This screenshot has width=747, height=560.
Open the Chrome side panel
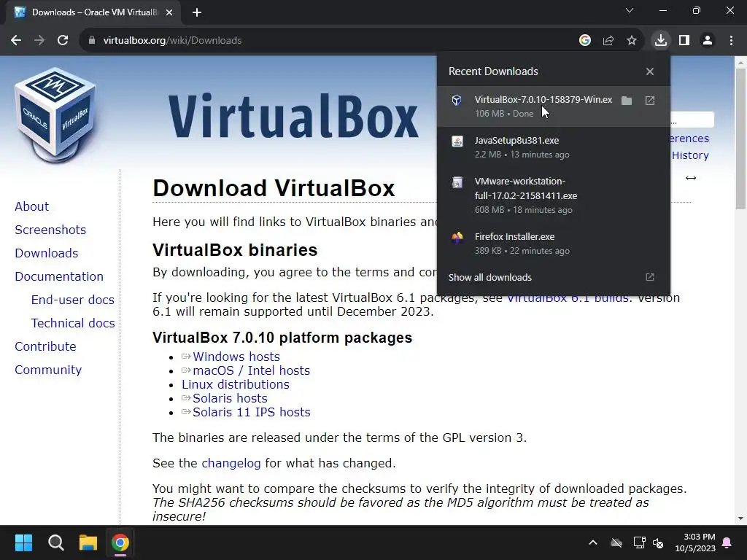[x=684, y=41]
